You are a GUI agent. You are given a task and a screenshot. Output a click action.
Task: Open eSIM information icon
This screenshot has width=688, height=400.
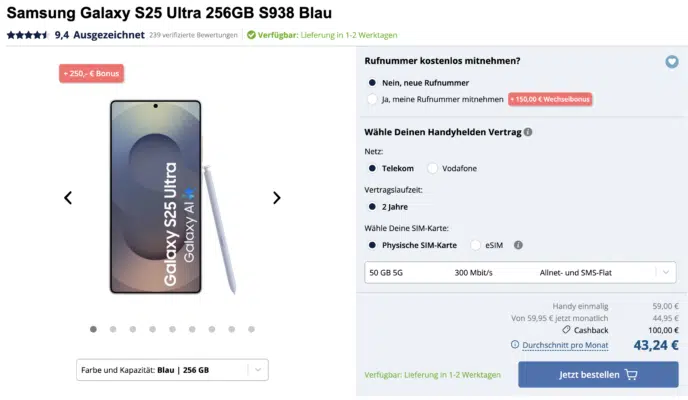tap(518, 245)
